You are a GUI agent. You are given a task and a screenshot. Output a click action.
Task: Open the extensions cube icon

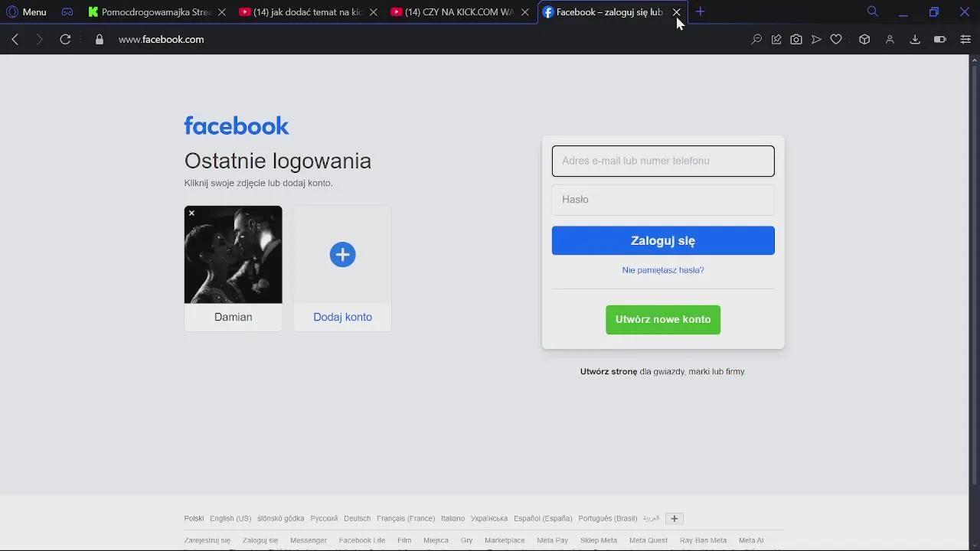pos(864,39)
